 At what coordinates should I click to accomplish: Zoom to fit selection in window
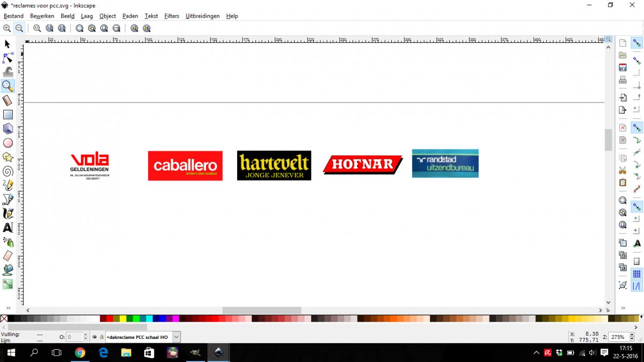(x=79, y=28)
